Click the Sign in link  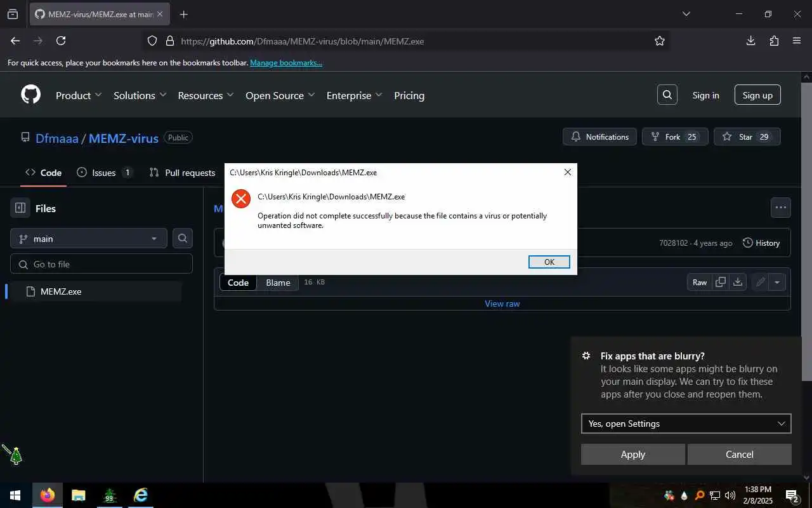(x=705, y=95)
